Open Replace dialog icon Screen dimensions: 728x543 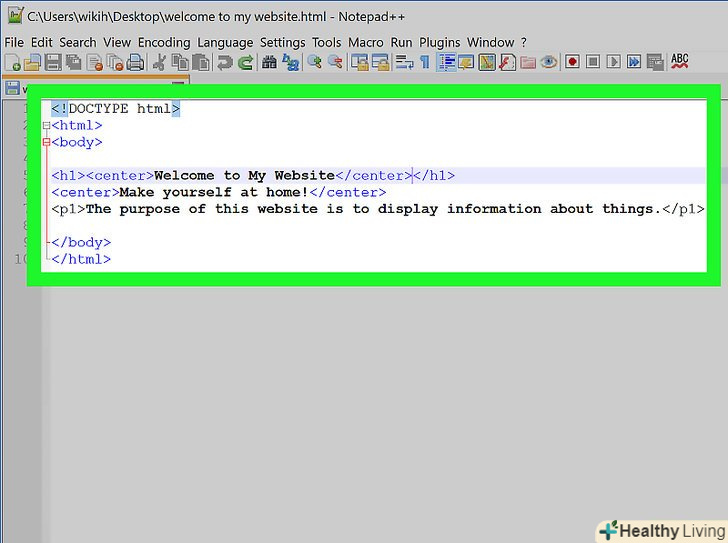291,62
